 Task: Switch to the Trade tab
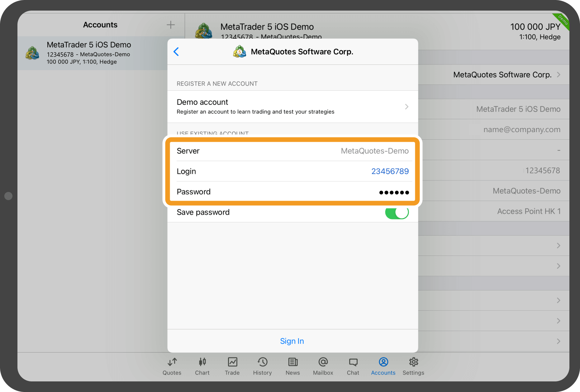coord(232,366)
